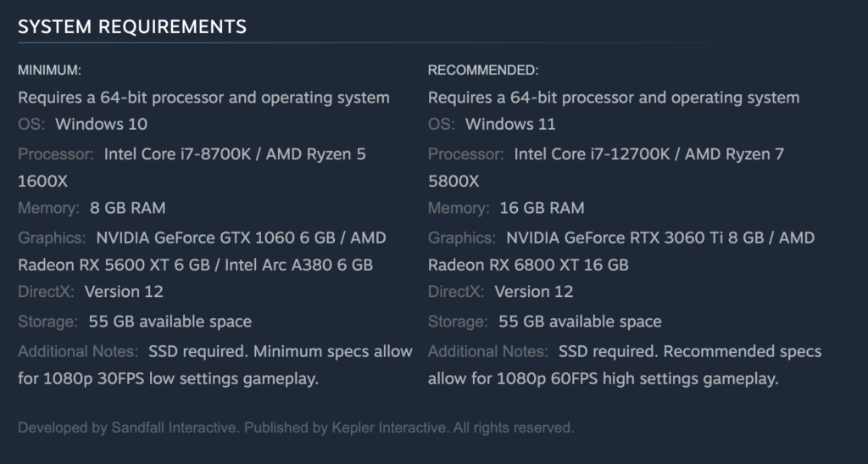Click the Radeon RX 6800 XT 16 GB line
The image size is (868, 464).
point(528,265)
